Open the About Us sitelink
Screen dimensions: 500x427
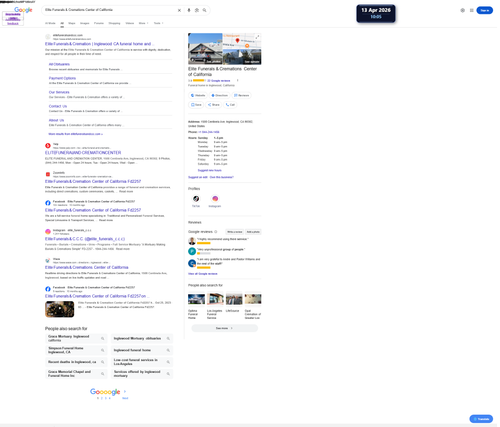56,120
